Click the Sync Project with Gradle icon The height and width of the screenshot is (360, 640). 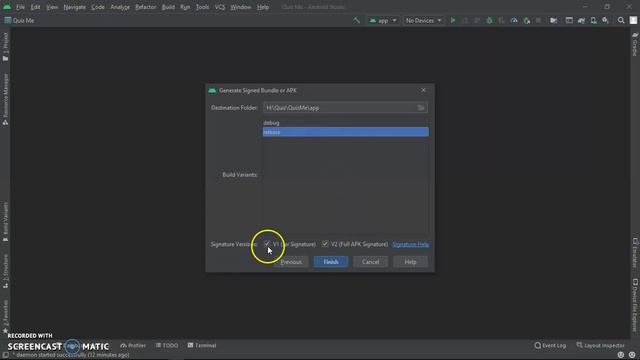pyautogui.click(x=581, y=20)
